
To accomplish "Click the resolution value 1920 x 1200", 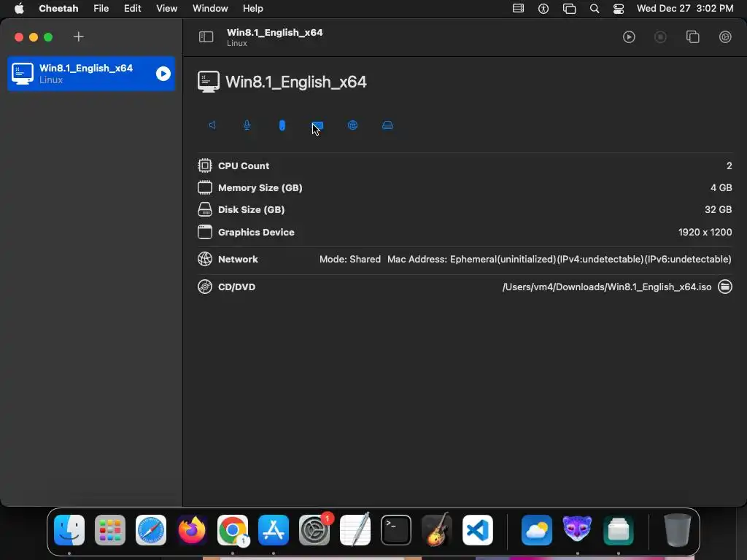I will point(705,232).
